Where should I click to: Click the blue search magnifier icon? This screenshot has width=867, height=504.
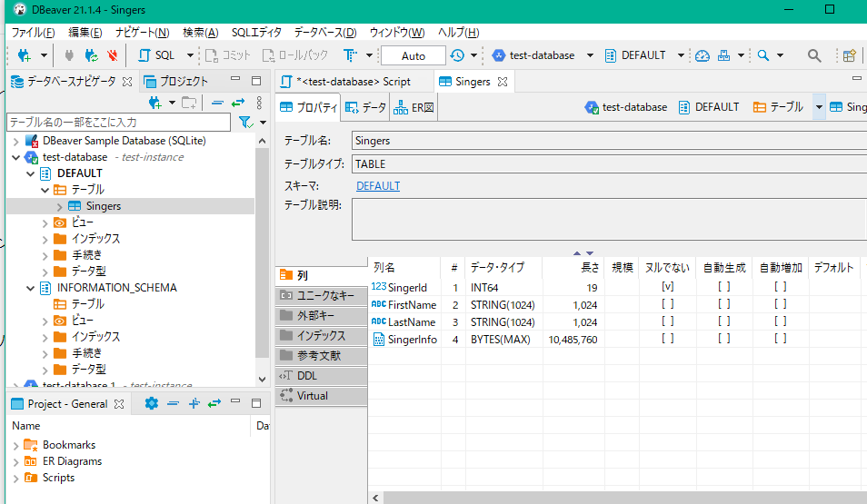763,55
